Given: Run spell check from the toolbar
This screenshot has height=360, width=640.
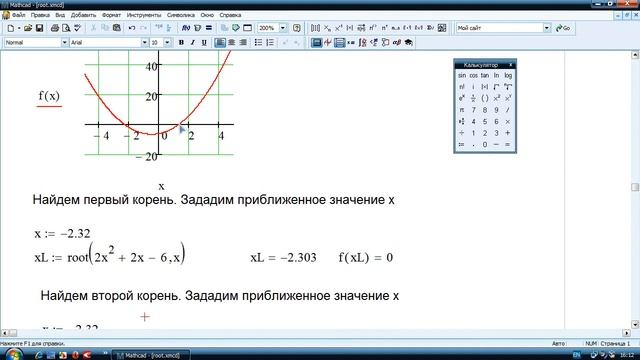Looking at the screenshot, I should point(78,28).
